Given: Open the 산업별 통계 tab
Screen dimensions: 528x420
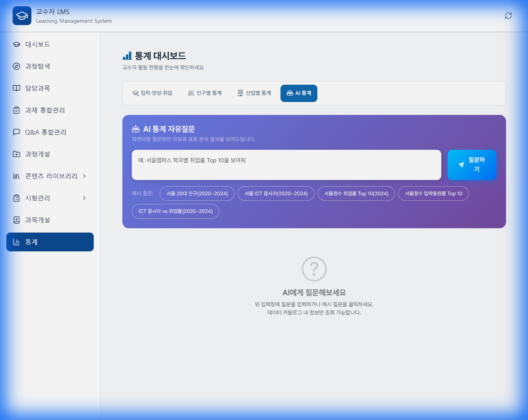Looking at the screenshot, I should (x=255, y=93).
